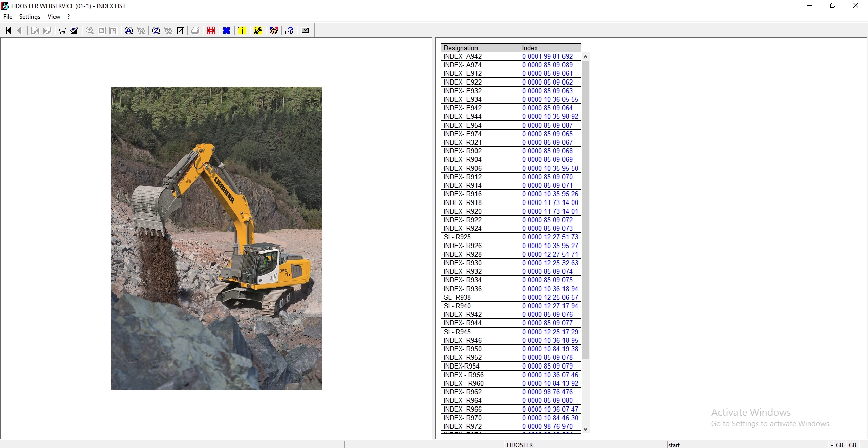This screenshot has height=448, width=868.
Task: Click the Liebherr excavator image
Action: 216,238
